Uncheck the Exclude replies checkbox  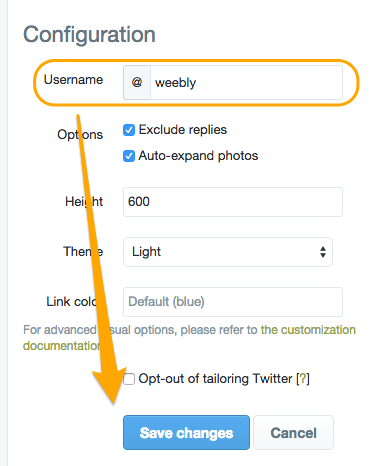[129, 130]
